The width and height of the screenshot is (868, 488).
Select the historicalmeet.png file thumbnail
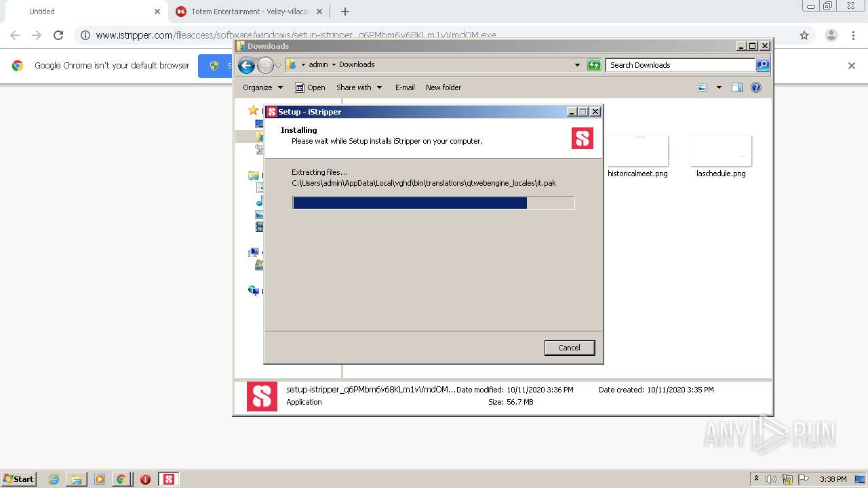coord(637,150)
